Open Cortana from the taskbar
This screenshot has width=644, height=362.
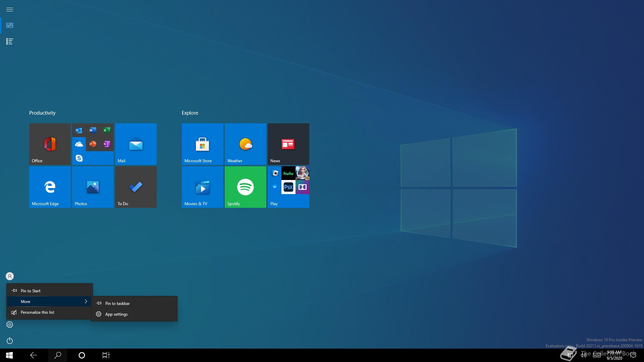(x=82, y=355)
